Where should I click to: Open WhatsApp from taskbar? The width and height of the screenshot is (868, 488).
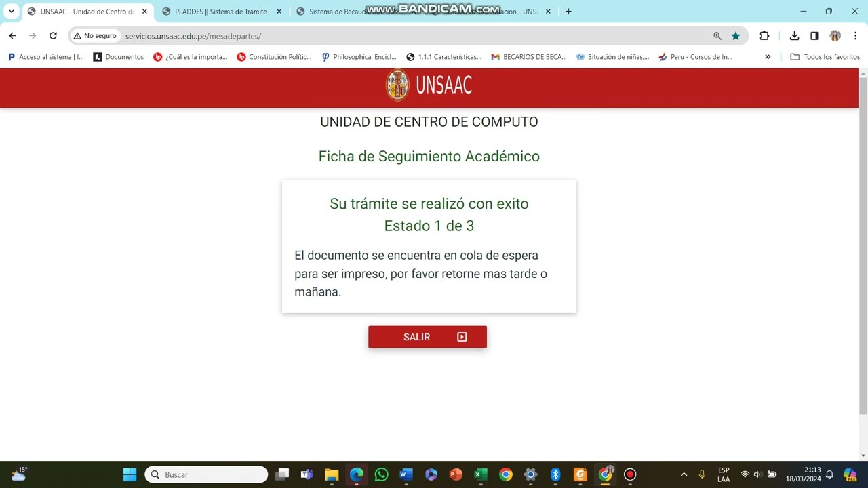pyautogui.click(x=381, y=474)
